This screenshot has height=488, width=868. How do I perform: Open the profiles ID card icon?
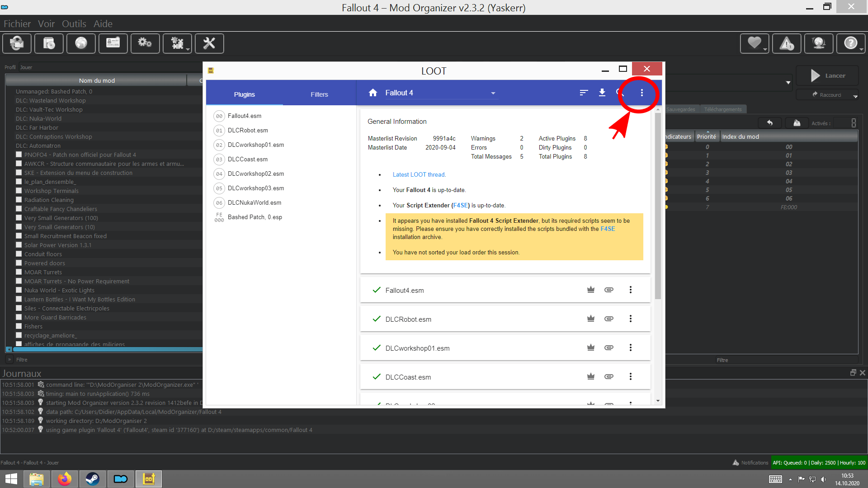(113, 43)
